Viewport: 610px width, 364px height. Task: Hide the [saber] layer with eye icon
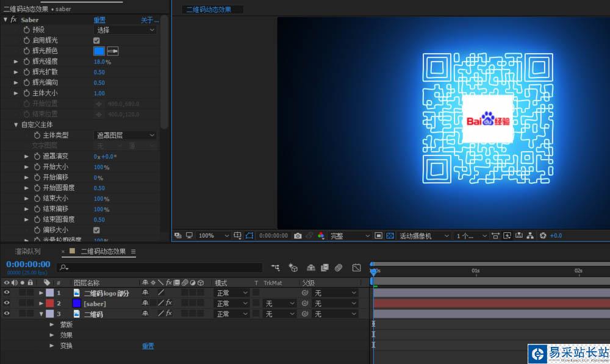click(7, 303)
